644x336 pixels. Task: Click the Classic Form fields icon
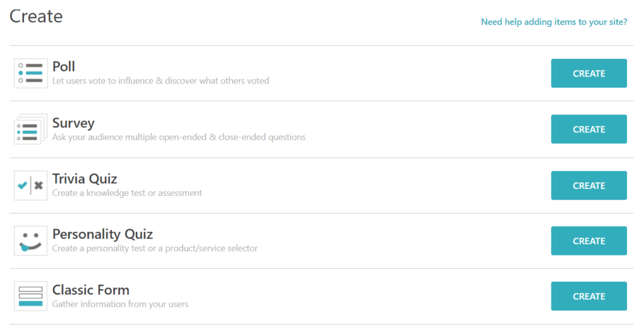click(x=31, y=296)
